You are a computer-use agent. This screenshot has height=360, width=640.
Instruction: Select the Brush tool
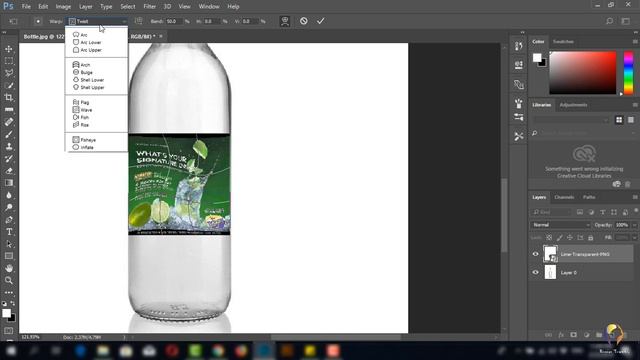pyautogui.click(x=9, y=134)
